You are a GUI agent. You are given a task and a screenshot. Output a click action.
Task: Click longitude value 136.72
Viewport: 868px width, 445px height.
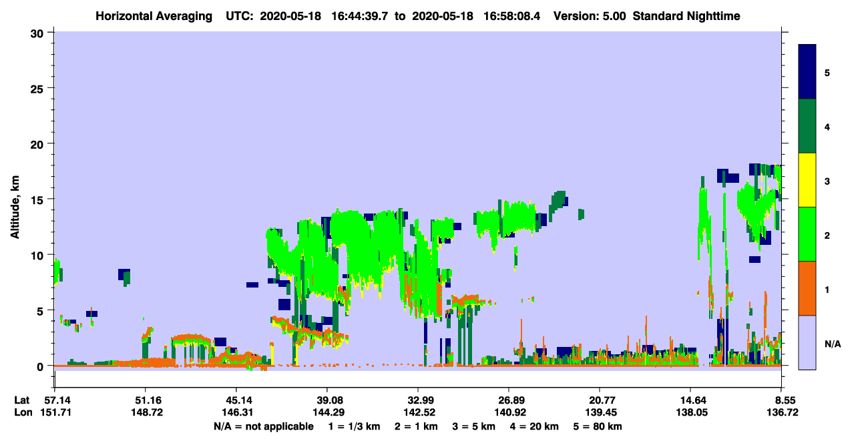(x=783, y=412)
